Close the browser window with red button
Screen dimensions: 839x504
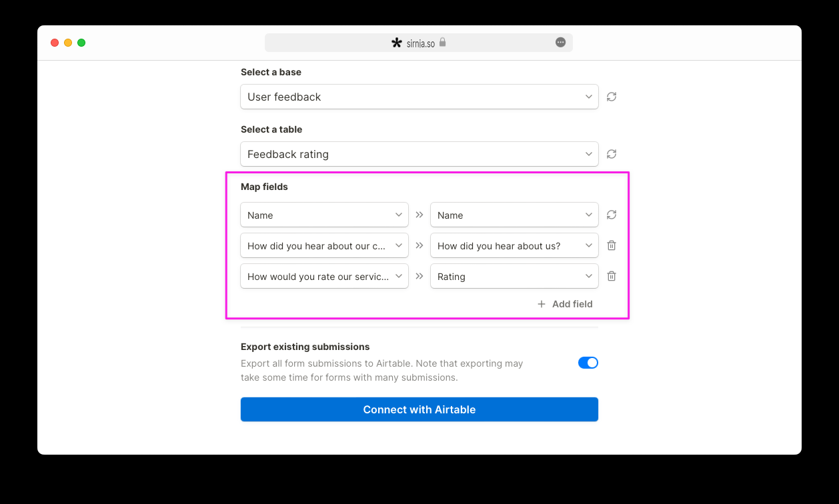[x=55, y=43]
